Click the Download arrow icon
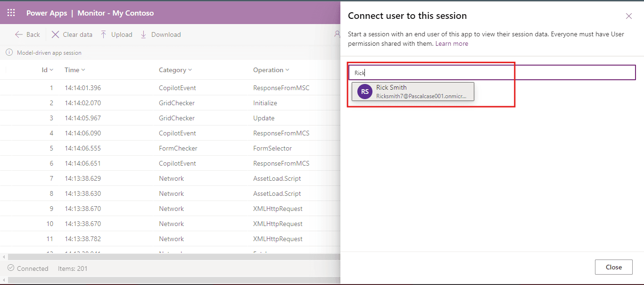 [x=144, y=34]
